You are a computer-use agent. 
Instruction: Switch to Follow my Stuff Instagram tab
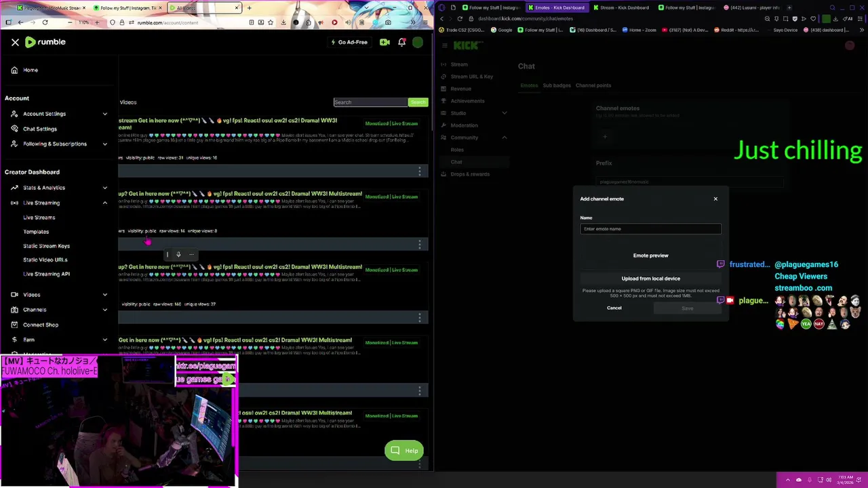coord(126,8)
